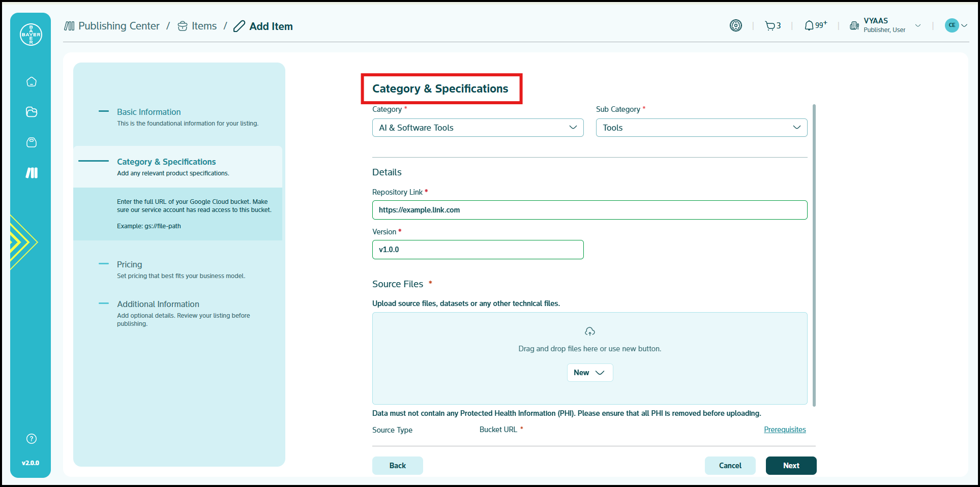Click the Repository Link input field

589,210
